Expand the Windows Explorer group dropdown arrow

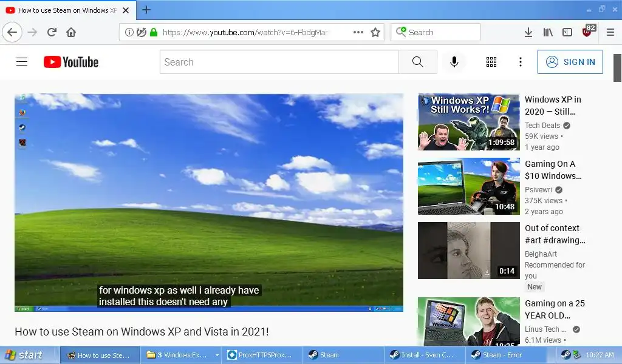click(217, 355)
